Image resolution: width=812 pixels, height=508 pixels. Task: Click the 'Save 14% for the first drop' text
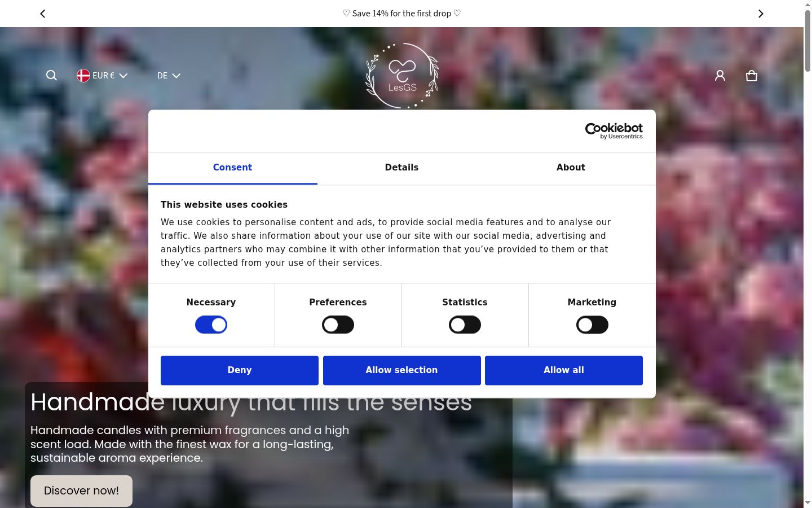(401, 14)
